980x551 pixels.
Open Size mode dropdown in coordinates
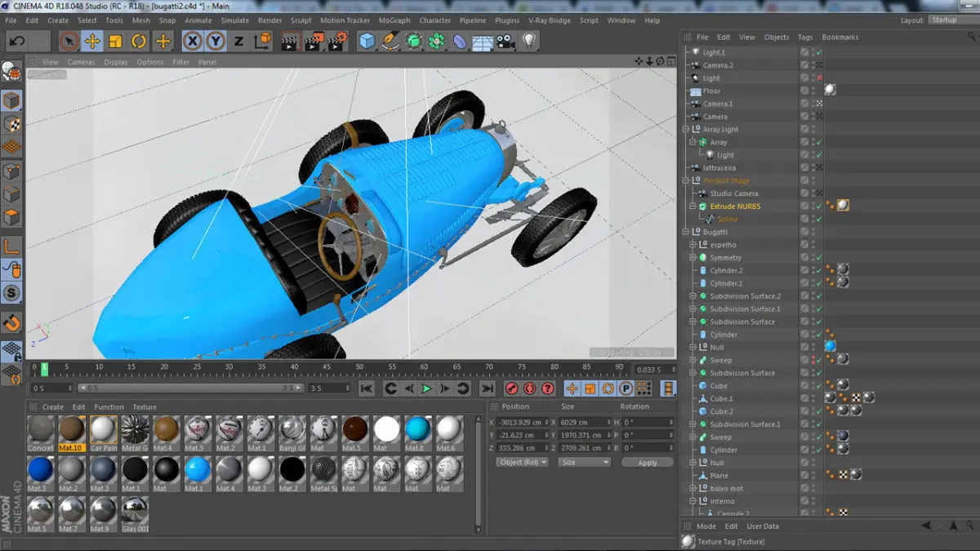coord(584,462)
